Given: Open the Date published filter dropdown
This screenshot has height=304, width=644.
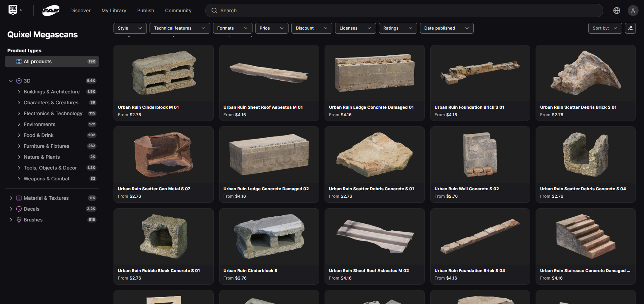Looking at the screenshot, I should [x=447, y=28].
